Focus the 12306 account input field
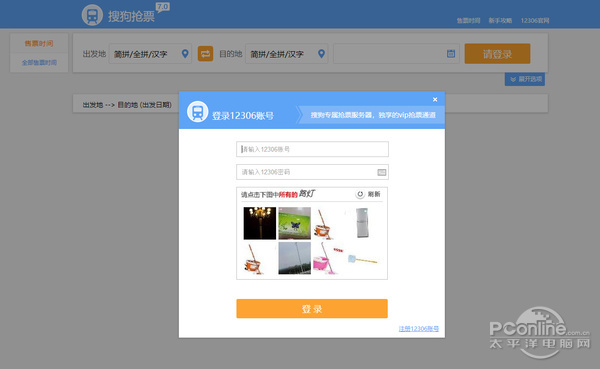Viewport: 600px width, 369px height. pos(312,149)
